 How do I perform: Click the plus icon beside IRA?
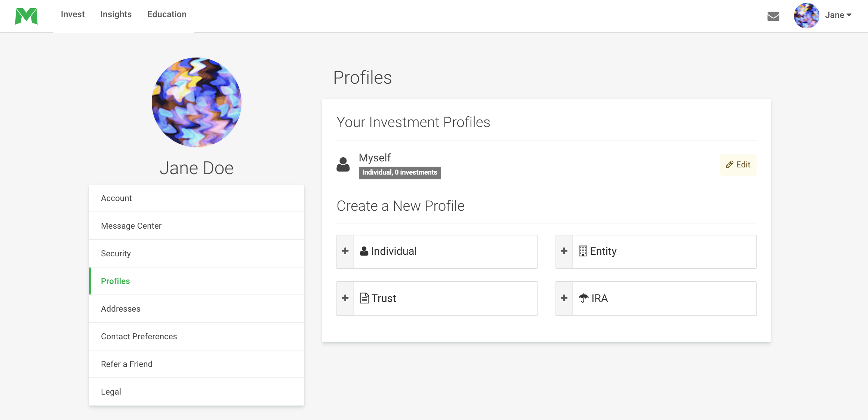[564, 298]
